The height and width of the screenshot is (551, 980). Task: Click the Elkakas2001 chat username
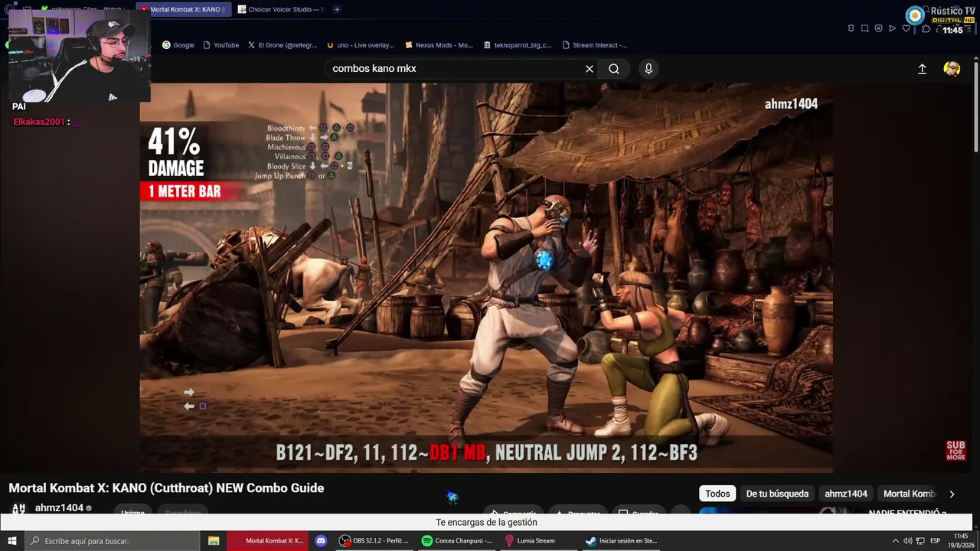coord(39,122)
